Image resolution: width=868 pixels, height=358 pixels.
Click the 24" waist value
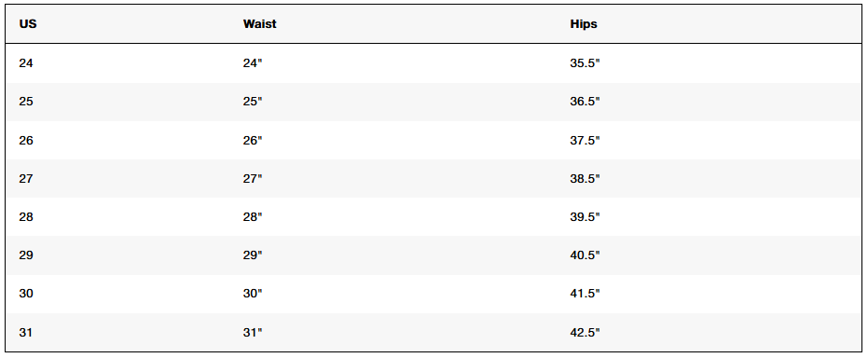point(253,63)
